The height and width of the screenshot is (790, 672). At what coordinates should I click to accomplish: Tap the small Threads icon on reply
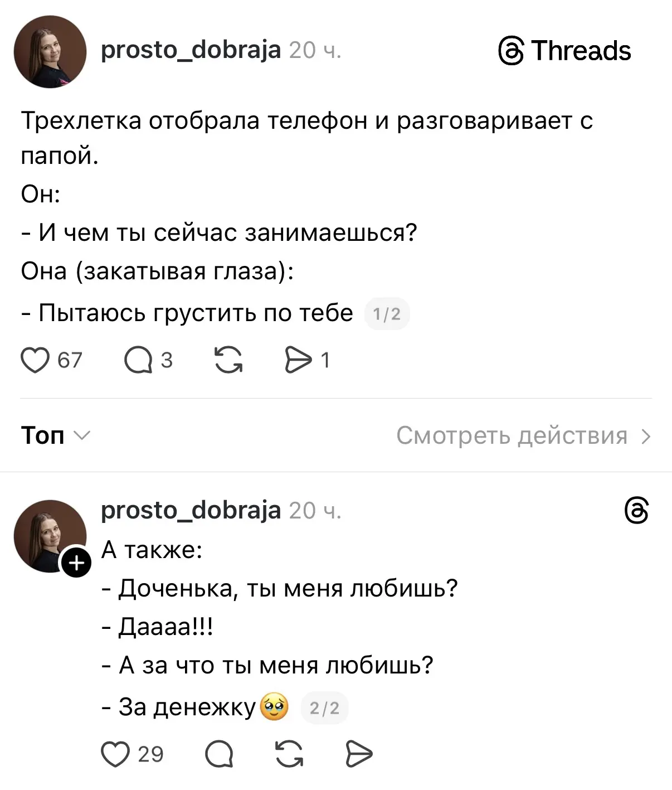637,511
